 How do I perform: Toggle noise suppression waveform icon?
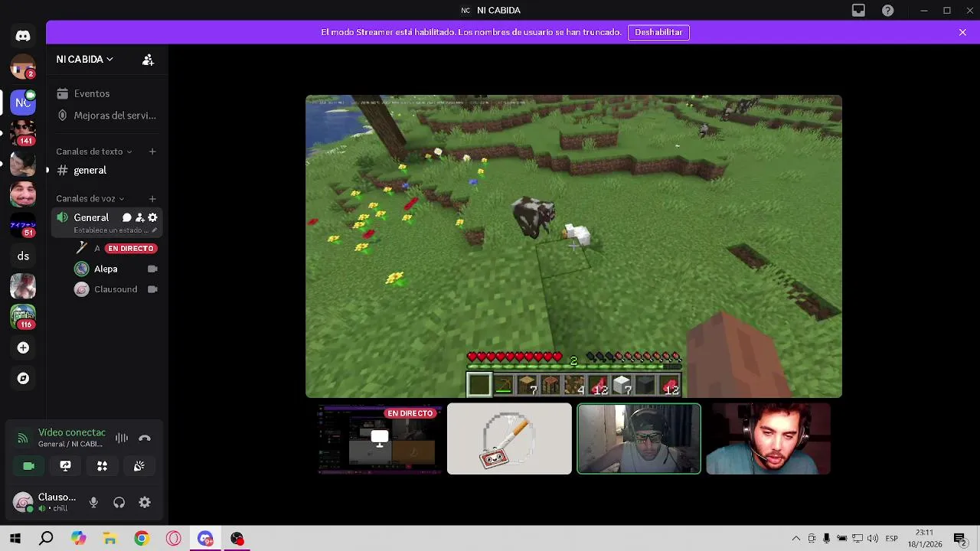coord(122,439)
